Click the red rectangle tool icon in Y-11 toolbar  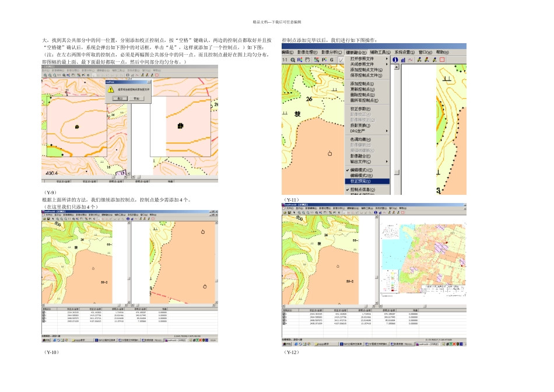point(442,60)
